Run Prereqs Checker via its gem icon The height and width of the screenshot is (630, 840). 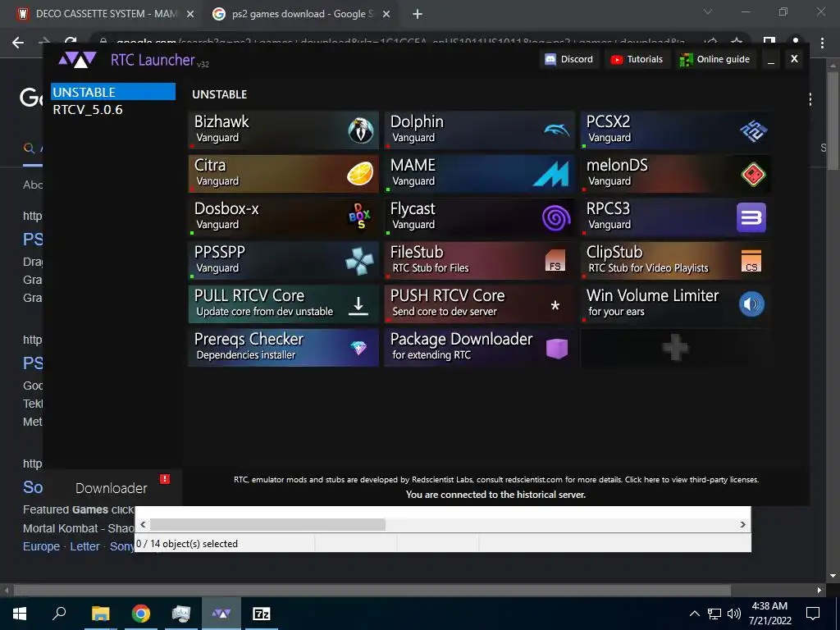(x=358, y=348)
